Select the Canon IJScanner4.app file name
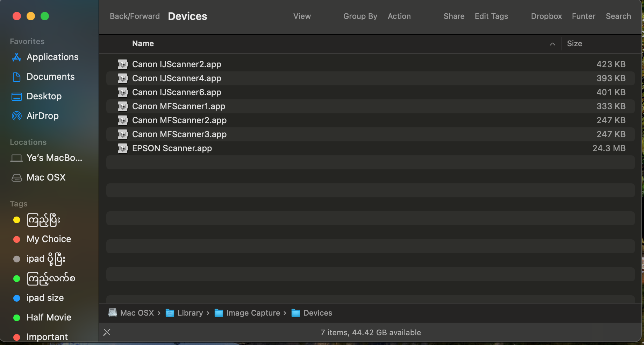 click(x=177, y=78)
